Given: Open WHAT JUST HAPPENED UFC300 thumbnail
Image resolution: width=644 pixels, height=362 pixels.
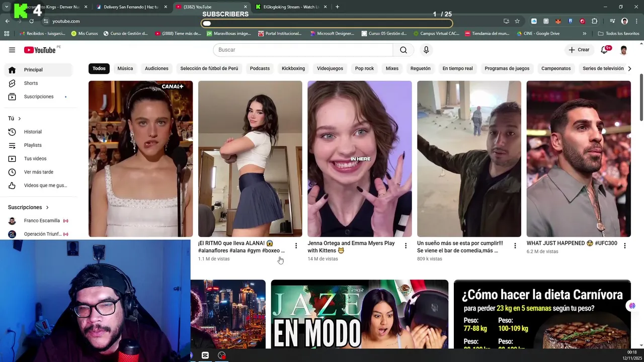Looking at the screenshot, I should point(579,159).
